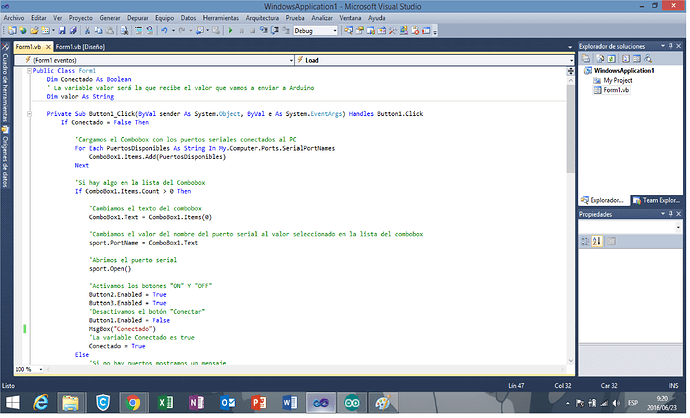Click the Step Over debug icon
690x418 pixels.
[x=275, y=30]
